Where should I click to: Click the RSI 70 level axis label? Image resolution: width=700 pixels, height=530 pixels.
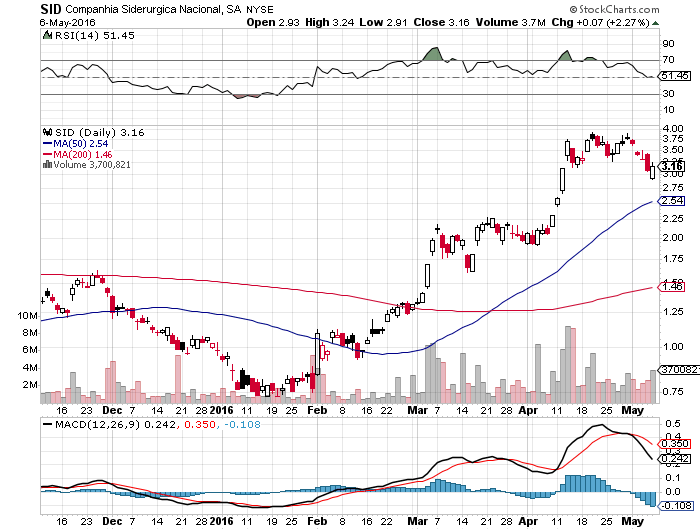click(668, 59)
